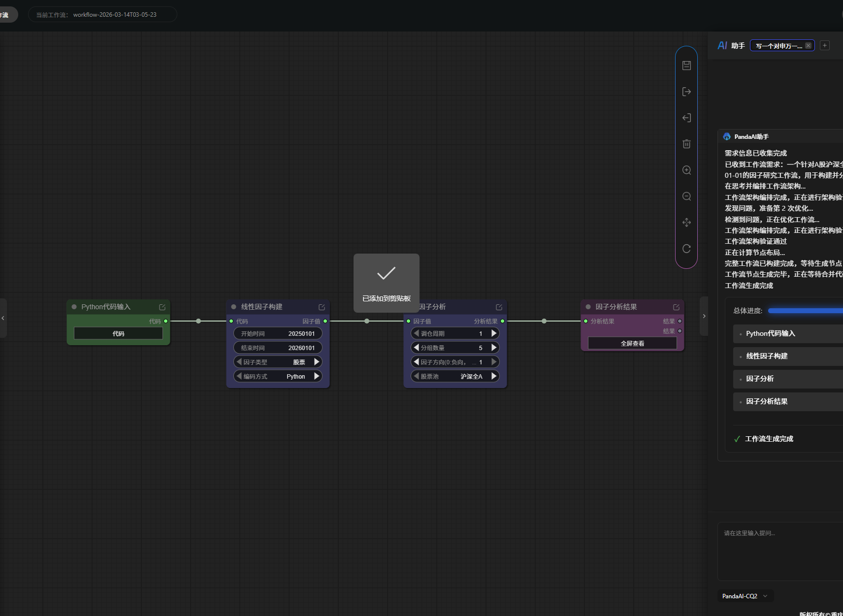843x616 pixels.
Task: Collapse the left sidebar arrow
Action: (3, 318)
